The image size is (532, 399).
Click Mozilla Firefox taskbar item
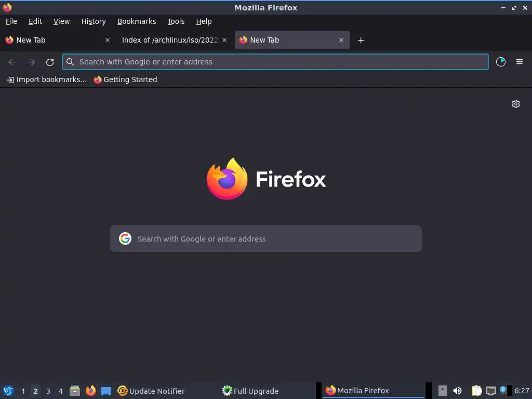tap(373, 391)
